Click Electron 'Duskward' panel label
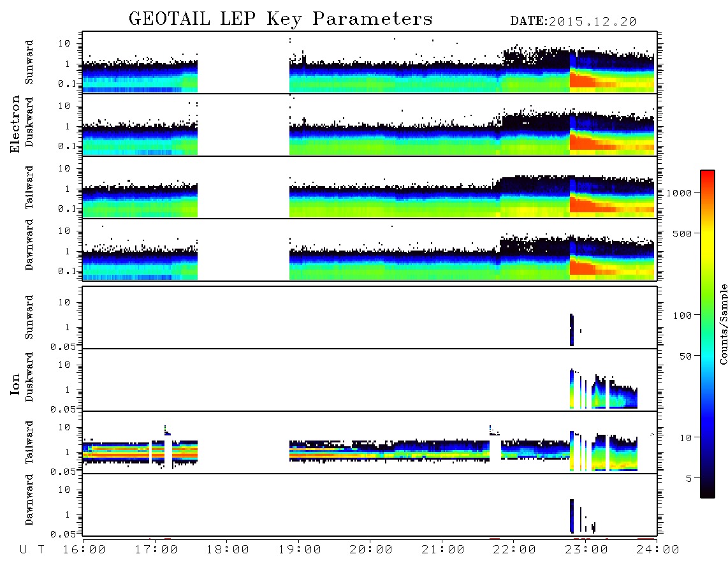This screenshot has height=561, width=728. [29, 122]
